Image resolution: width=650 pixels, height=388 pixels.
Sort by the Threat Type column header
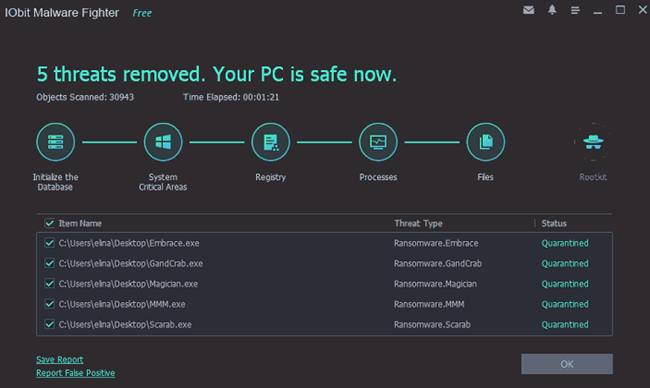(418, 223)
